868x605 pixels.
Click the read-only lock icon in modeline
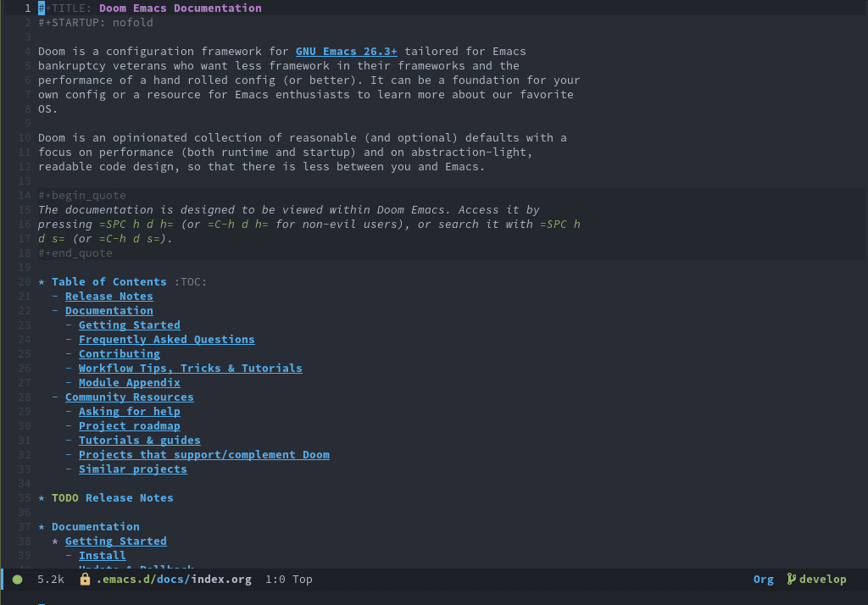pos(85,580)
